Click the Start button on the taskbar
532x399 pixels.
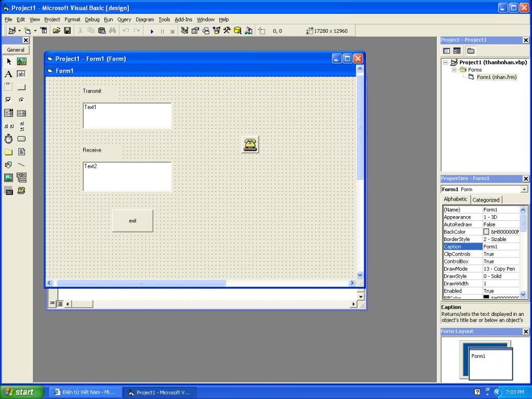point(22,392)
